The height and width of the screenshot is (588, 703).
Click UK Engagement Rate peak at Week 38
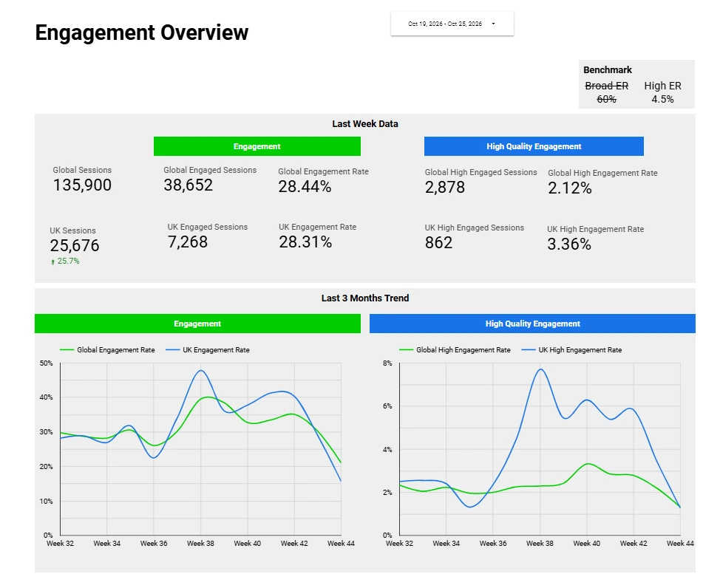point(201,371)
